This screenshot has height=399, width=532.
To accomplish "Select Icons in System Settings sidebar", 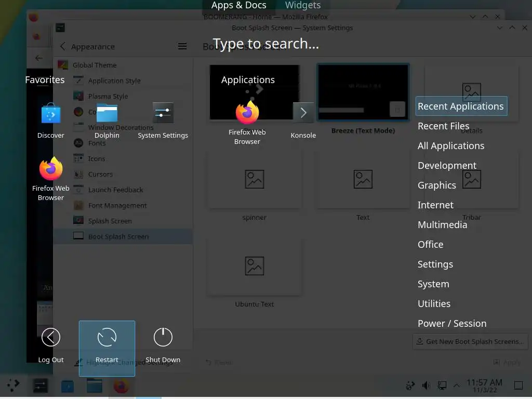I will click(123, 158).
